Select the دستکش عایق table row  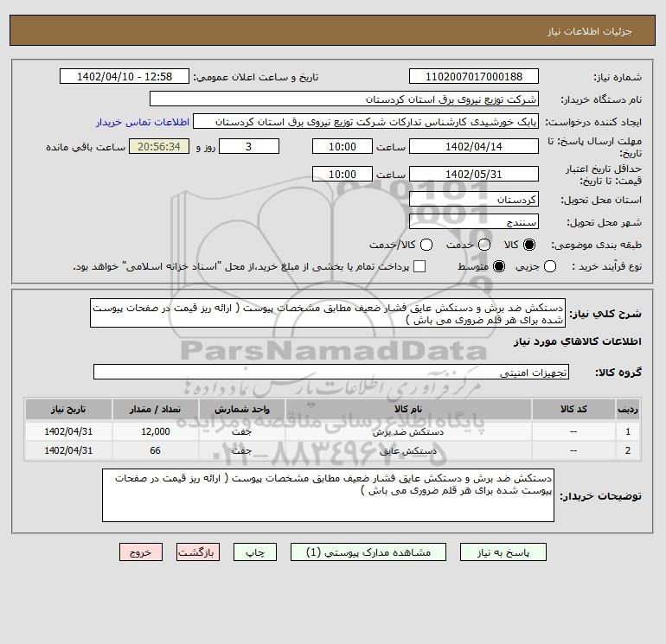coord(333,451)
